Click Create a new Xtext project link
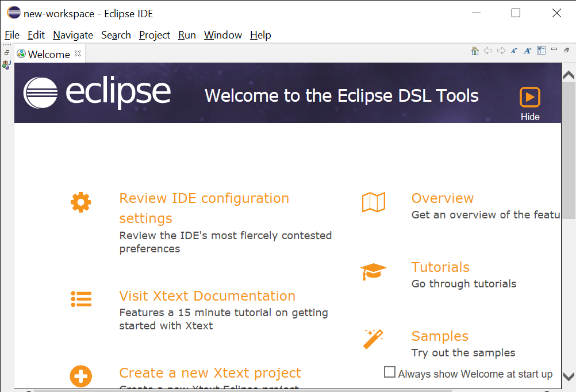 [210, 373]
